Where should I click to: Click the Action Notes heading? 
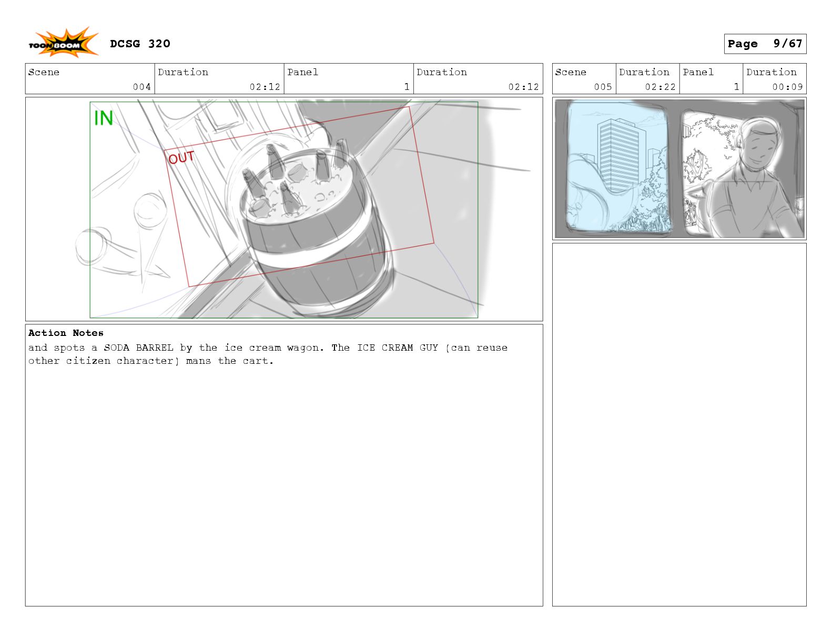[x=66, y=333]
